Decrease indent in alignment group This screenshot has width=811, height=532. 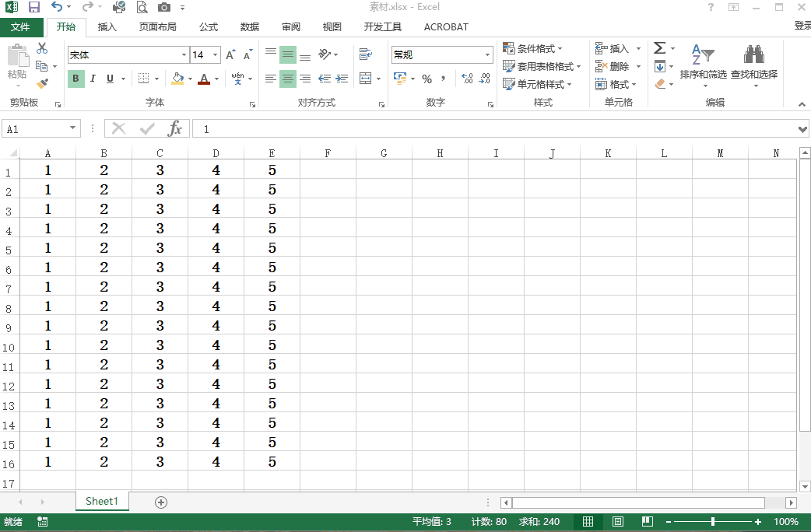pos(325,79)
